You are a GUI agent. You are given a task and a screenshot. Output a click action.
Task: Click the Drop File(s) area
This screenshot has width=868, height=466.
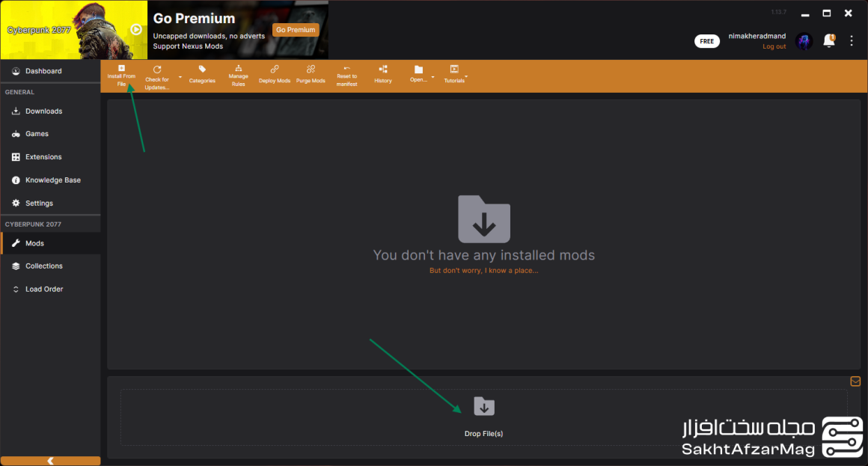tap(484, 417)
